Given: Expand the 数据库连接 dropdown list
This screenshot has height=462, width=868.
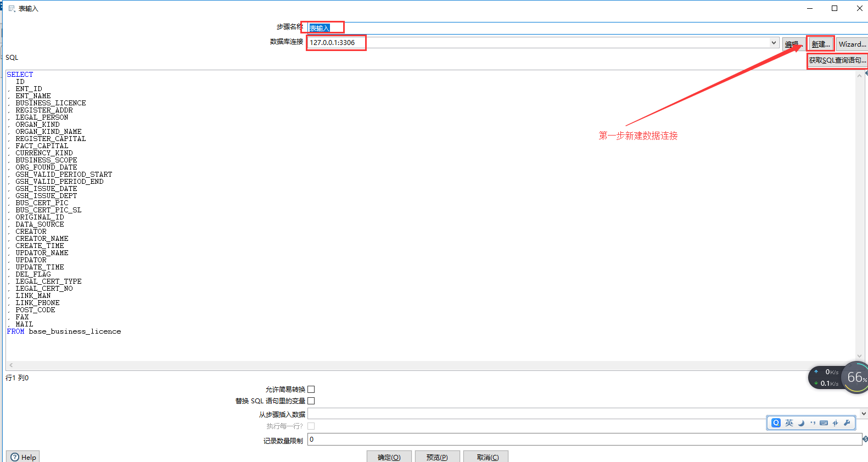Looking at the screenshot, I should point(774,43).
